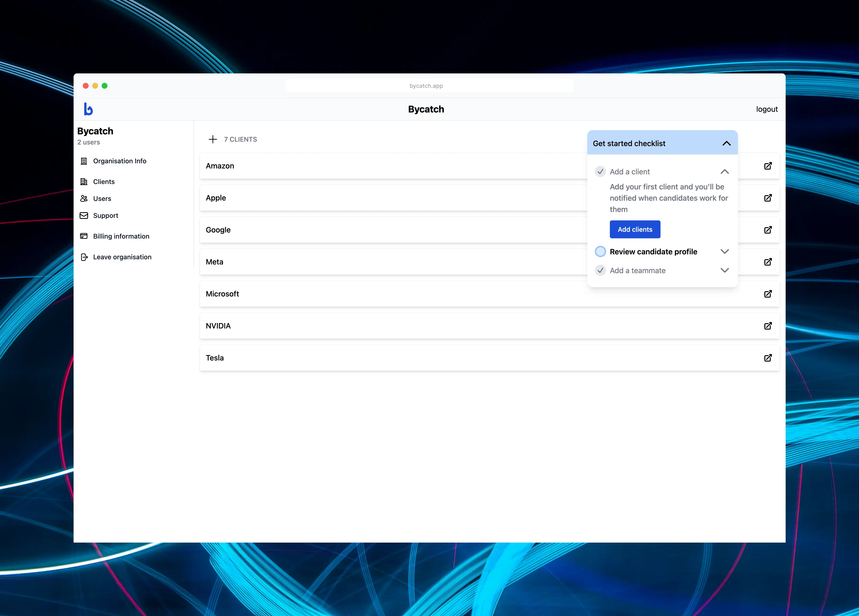Click the Get started checklist title
Image resolution: width=859 pixels, height=616 pixels.
(629, 143)
